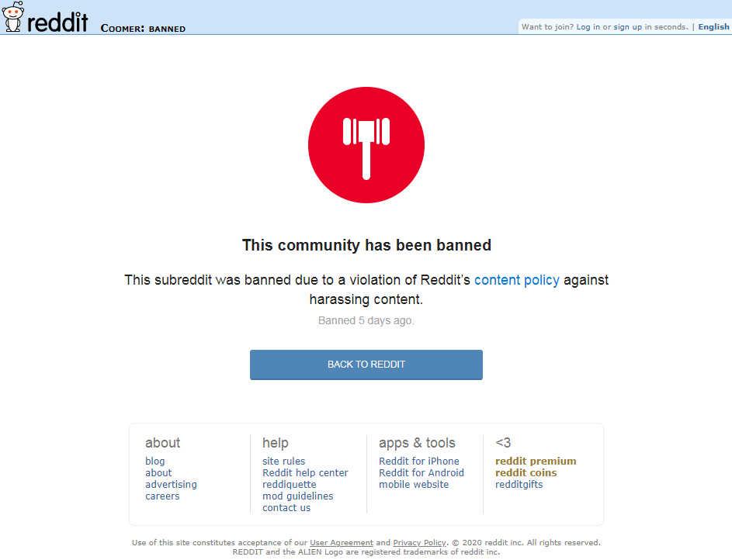Click the reddit wordmark in header
This screenshot has width=732, height=560.
point(57,22)
